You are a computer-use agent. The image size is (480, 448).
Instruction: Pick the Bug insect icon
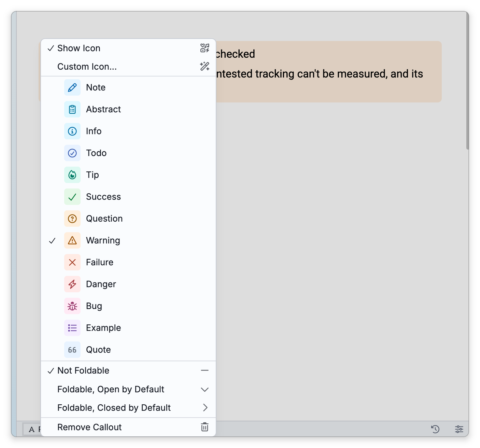coord(72,306)
